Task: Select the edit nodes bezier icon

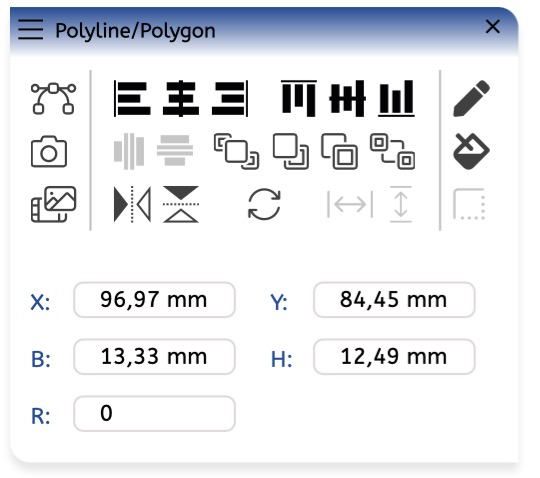Action: pyautogui.click(x=53, y=98)
